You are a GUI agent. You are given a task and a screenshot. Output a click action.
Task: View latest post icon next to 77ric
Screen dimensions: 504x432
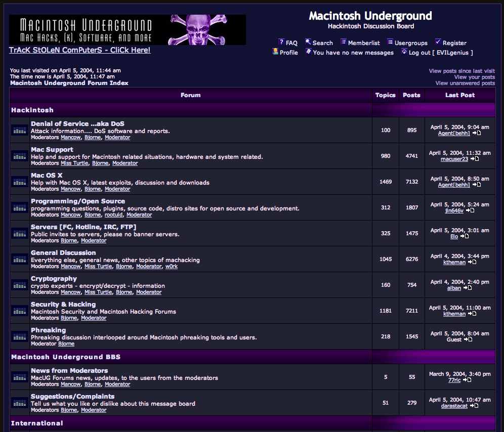coord(467,380)
